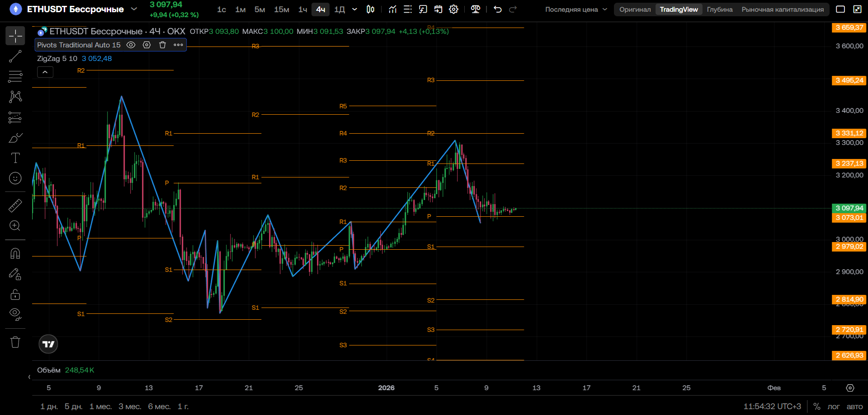Viewport: 868px width, 415px height.
Task: Expand the ETHUSDT symbol selector
Action: 134,9
